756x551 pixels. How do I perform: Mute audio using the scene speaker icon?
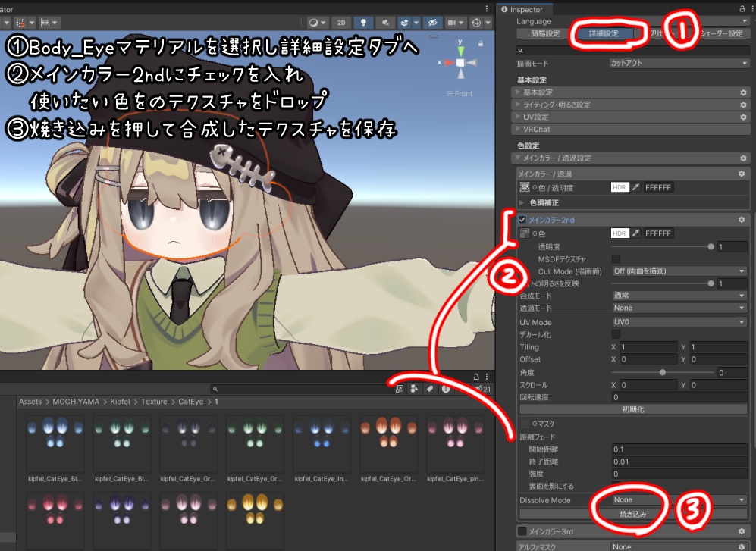pos(384,23)
